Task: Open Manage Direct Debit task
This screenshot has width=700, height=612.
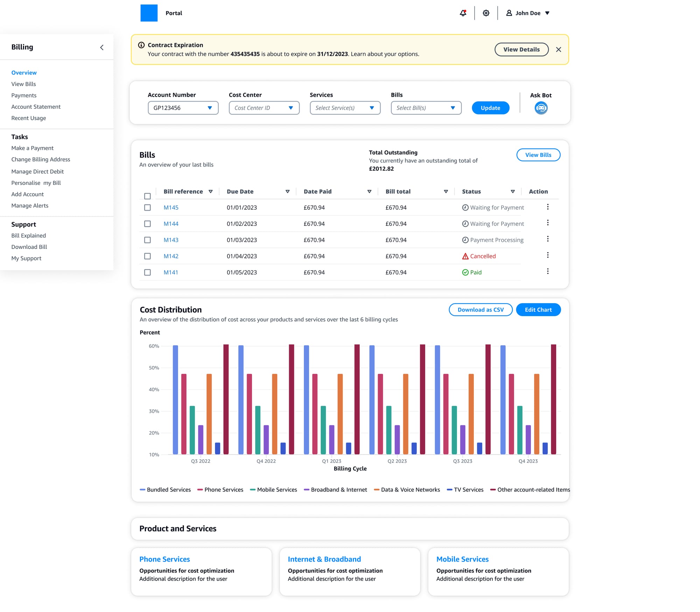Action: [x=37, y=172]
